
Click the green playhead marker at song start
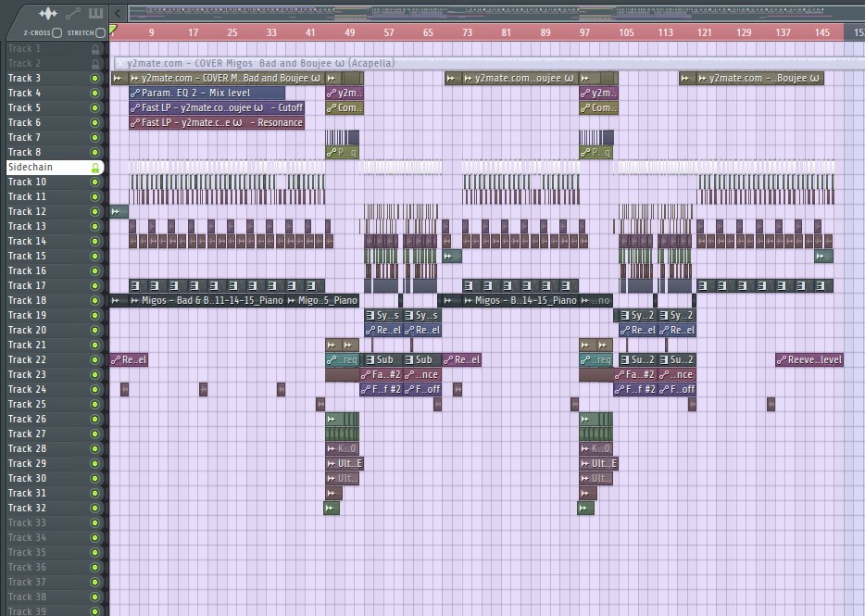coord(113,30)
